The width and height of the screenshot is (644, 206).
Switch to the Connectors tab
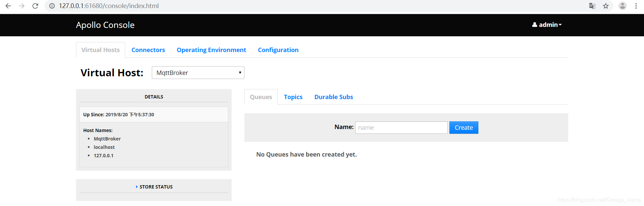(148, 50)
